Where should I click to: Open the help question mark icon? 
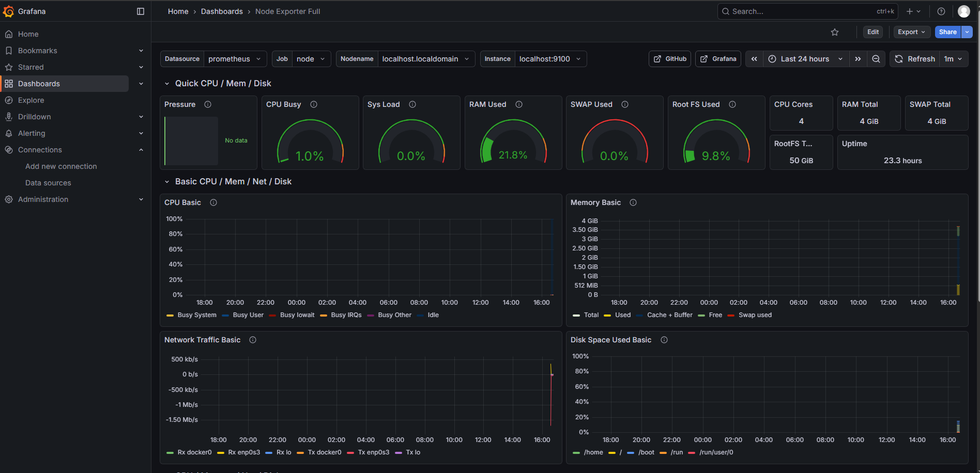(941, 11)
